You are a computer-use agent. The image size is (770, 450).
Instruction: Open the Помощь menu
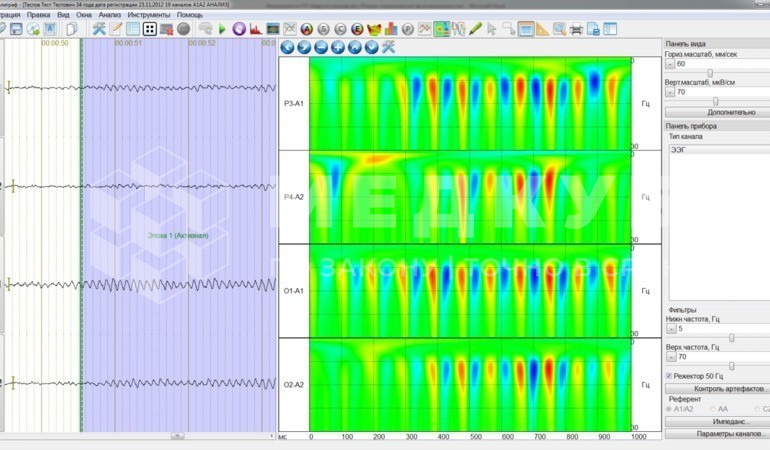point(190,15)
